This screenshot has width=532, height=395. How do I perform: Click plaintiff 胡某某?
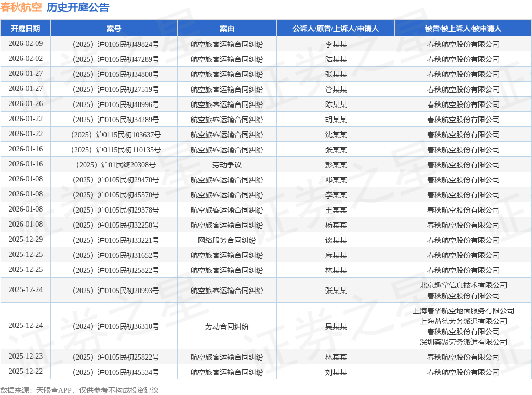[x=336, y=120]
